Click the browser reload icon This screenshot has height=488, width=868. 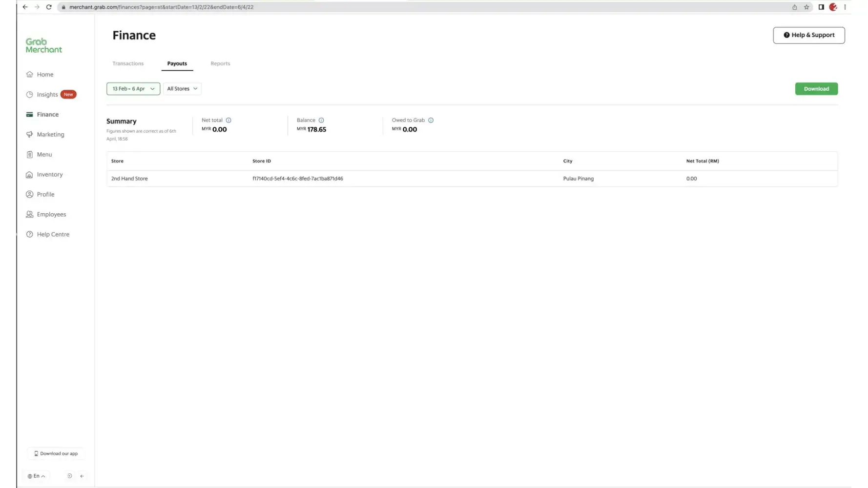coord(49,7)
